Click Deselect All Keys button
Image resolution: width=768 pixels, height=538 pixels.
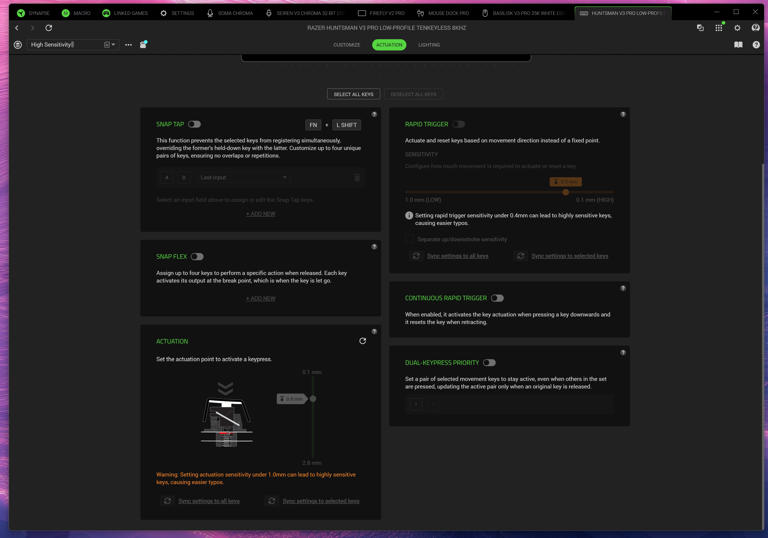[x=413, y=94]
